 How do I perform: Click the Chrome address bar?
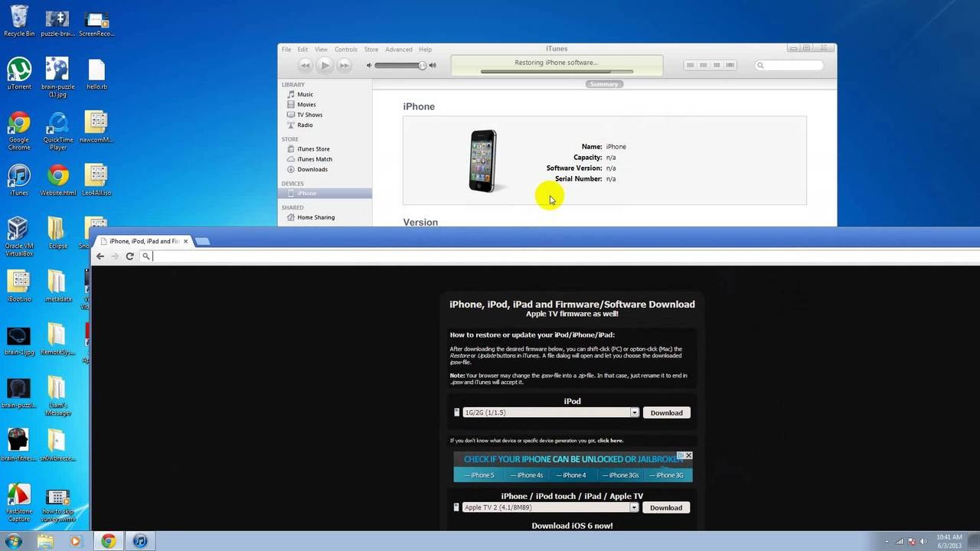click(x=559, y=256)
